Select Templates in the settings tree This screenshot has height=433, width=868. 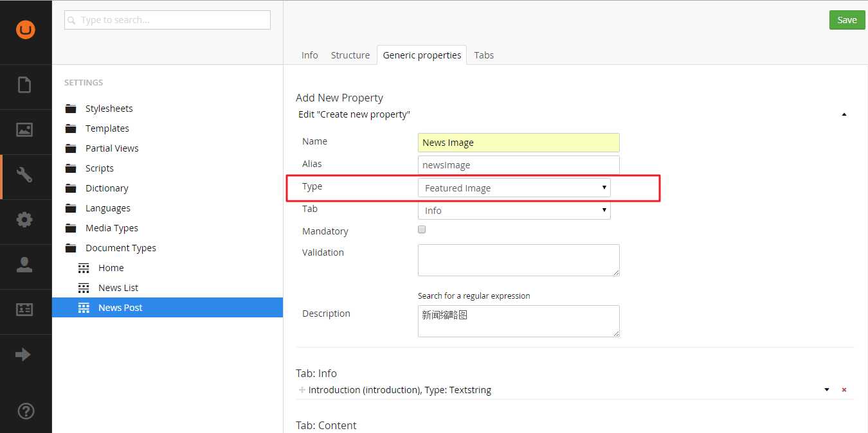pyautogui.click(x=107, y=128)
